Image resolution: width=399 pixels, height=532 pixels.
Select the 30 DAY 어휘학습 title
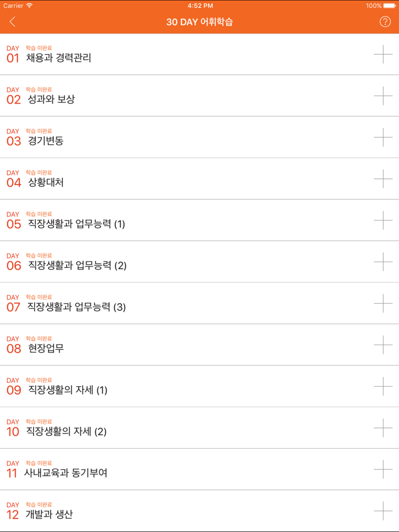point(199,21)
